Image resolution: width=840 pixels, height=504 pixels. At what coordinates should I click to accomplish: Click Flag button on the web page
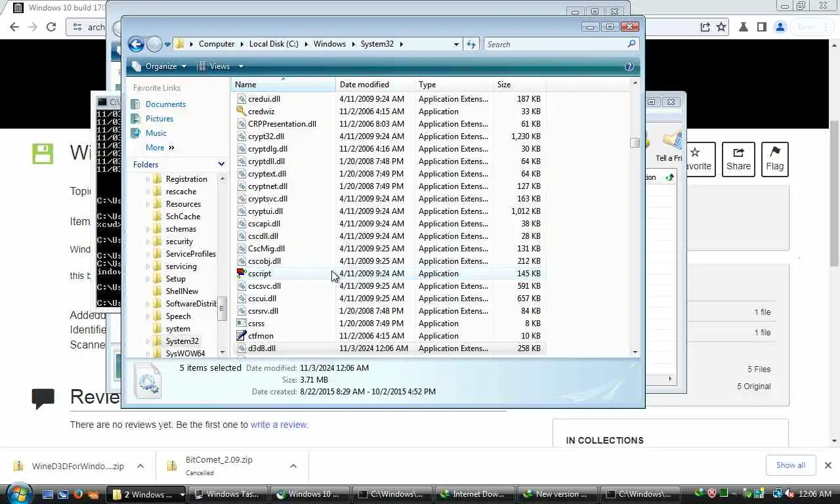point(775,159)
